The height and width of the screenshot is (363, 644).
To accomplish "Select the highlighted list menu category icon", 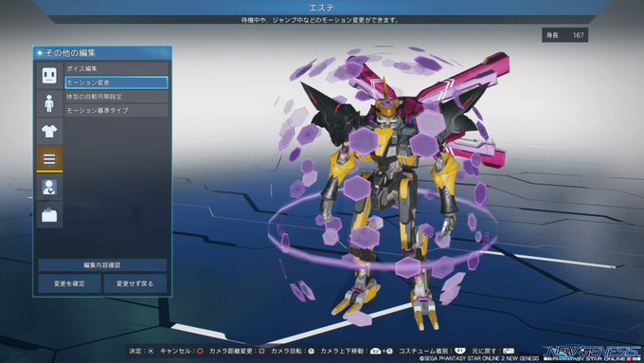I will coord(49,159).
